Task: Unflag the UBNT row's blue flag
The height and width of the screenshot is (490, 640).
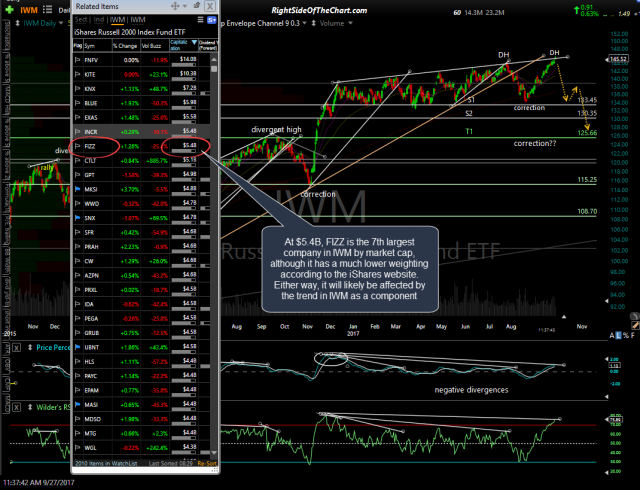Action: (x=78, y=347)
